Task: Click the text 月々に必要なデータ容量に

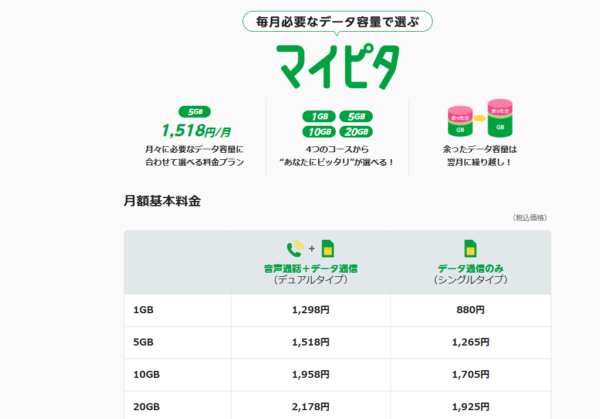Action: tap(194, 149)
